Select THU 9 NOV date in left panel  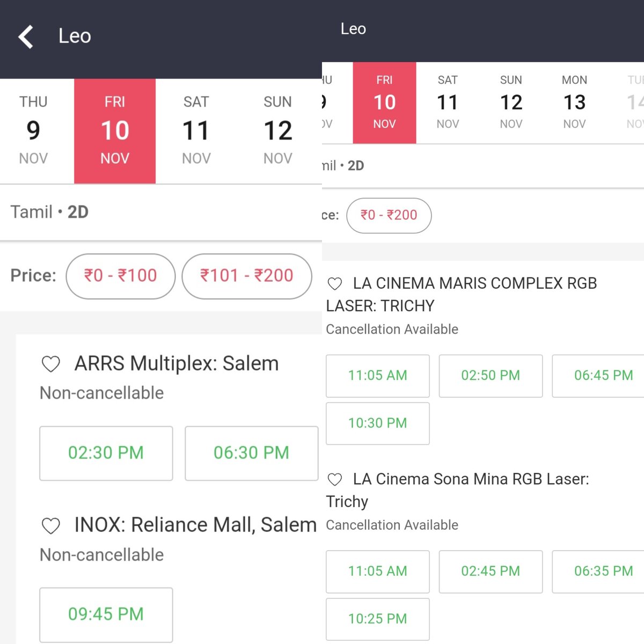click(33, 131)
